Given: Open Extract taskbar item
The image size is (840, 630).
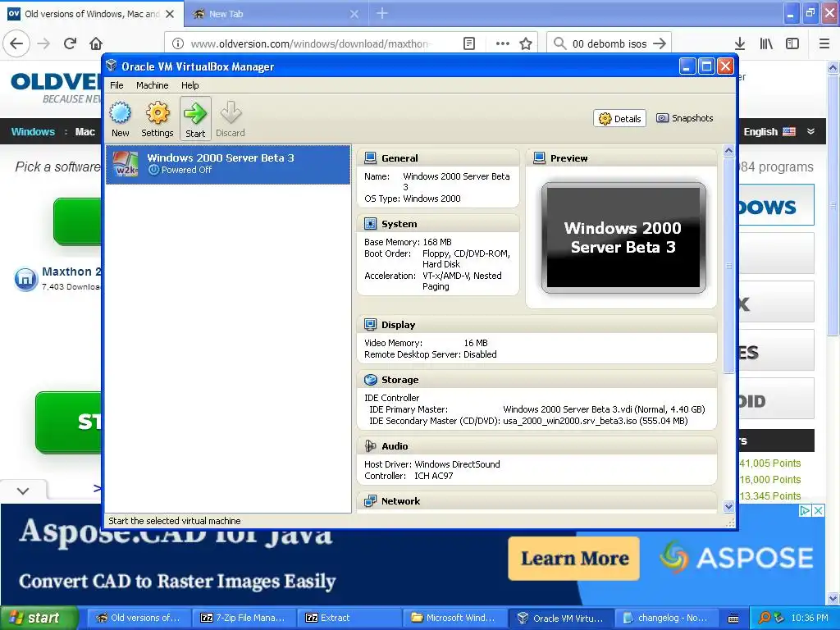Looking at the screenshot, I should [349, 618].
